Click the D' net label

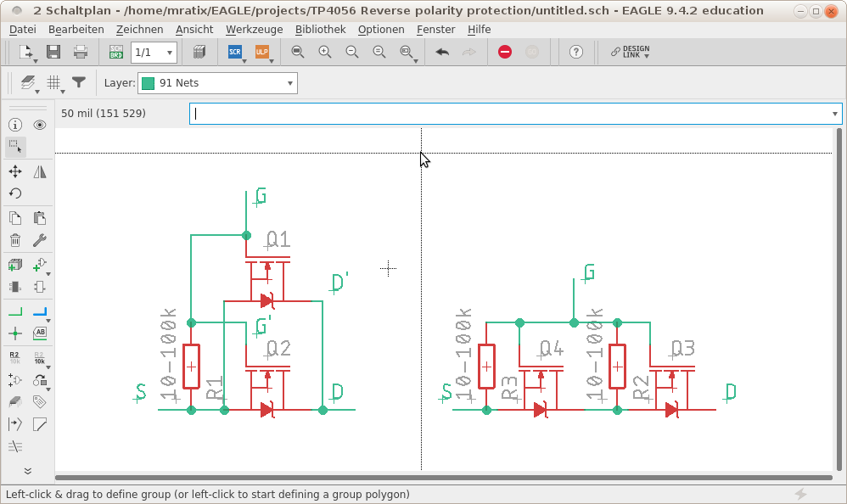coord(339,283)
